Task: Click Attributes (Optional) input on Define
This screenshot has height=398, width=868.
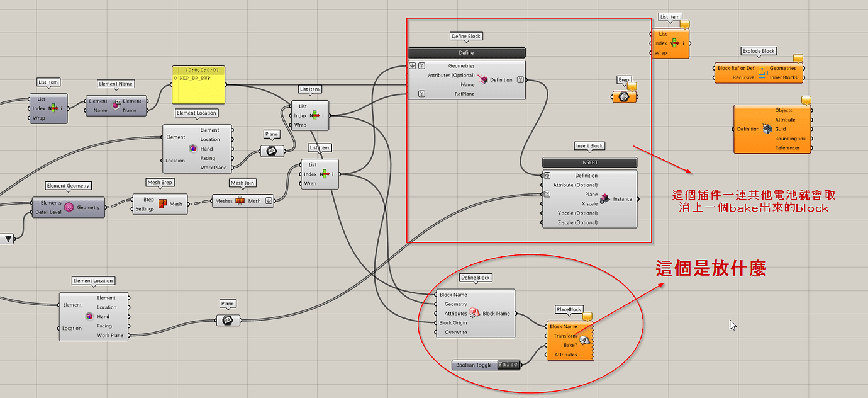Action: (452, 75)
